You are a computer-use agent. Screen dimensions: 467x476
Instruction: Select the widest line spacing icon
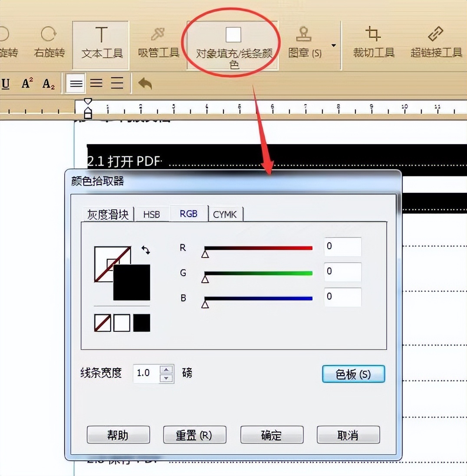[117, 83]
